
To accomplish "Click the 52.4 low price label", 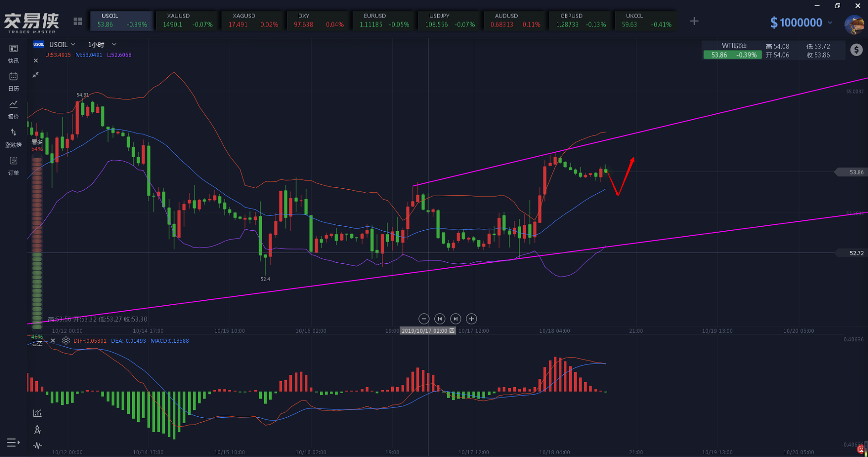I will click(265, 279).
